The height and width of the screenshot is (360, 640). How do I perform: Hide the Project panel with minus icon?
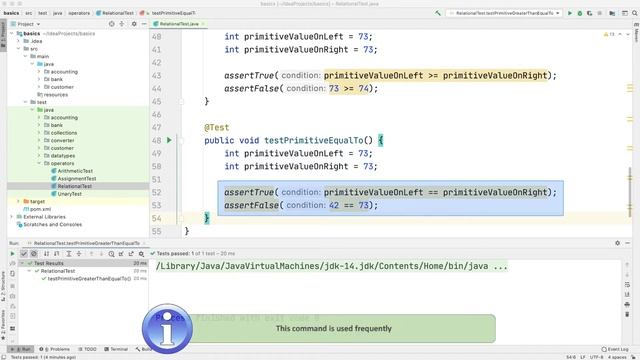144,24
